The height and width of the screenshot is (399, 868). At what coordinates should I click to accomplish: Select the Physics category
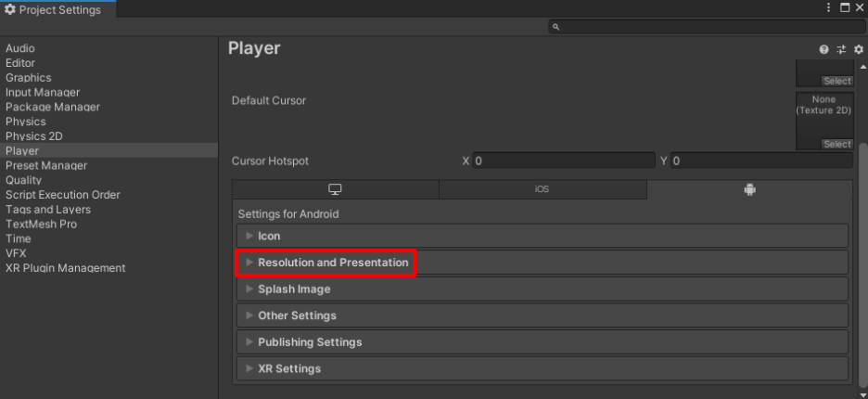click(x=25, y=122)
